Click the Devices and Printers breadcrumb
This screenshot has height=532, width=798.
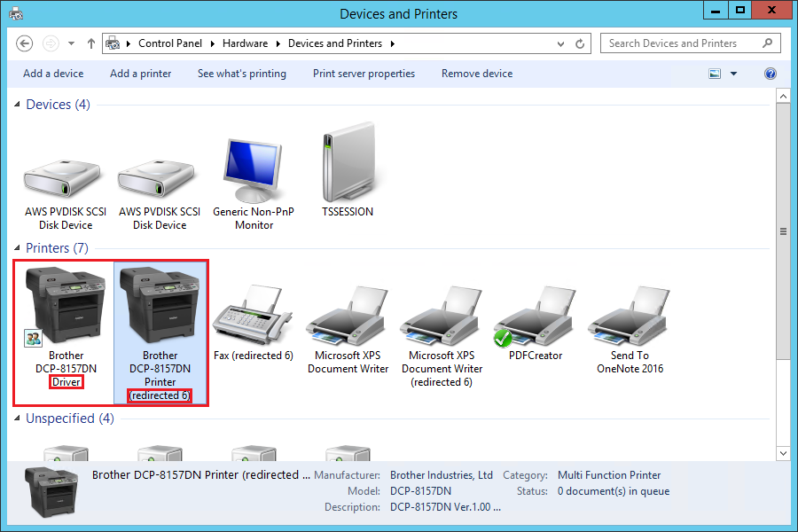click(x=335, y=43)
